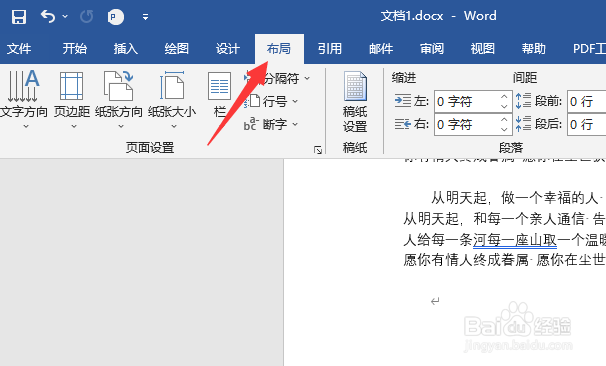
Task: Click the right indent icon beside 右
Action: (403, 124)
